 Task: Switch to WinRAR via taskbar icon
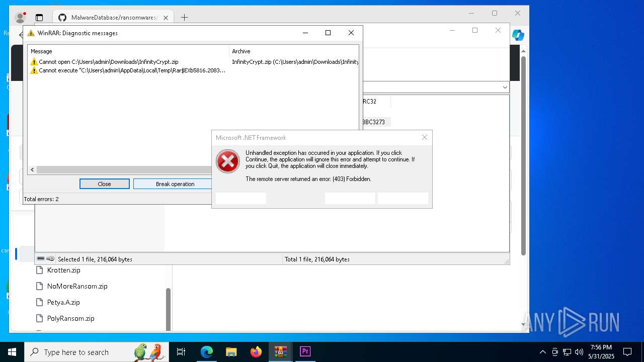pos(280,352)
